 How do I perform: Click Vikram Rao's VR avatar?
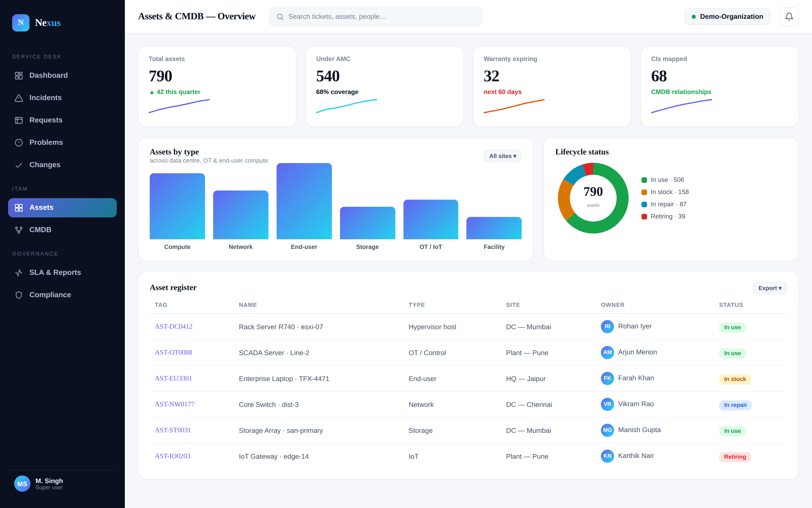(607, 404)
